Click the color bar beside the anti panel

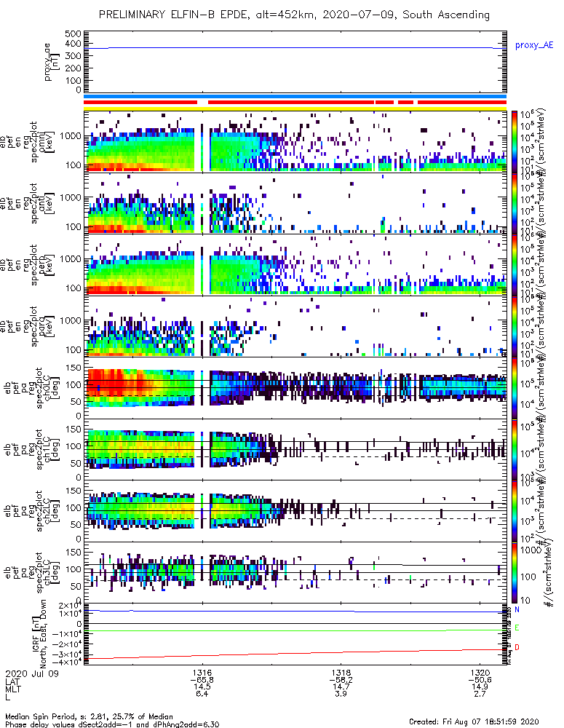point(514,203)
